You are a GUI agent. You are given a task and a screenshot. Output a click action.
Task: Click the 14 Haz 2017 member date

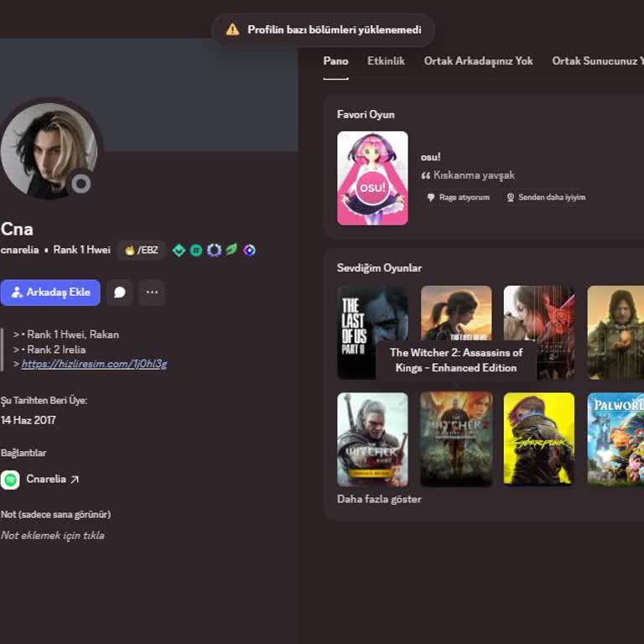(28, 420)
